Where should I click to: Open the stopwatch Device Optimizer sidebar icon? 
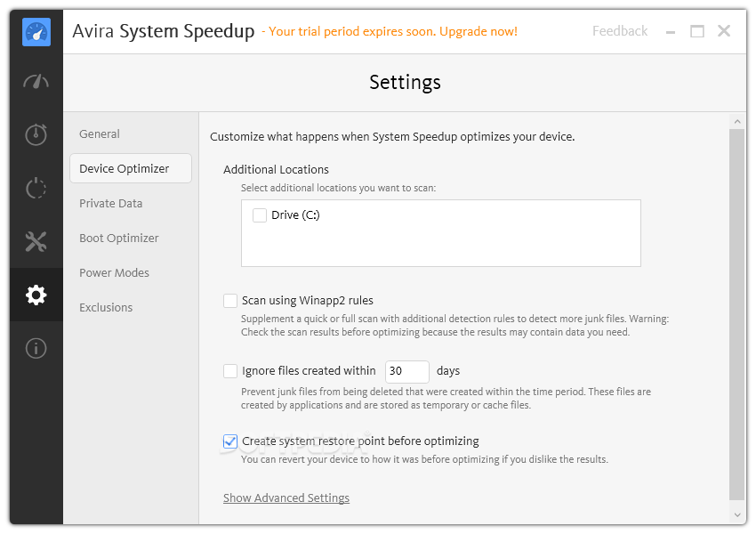(36, 134)
